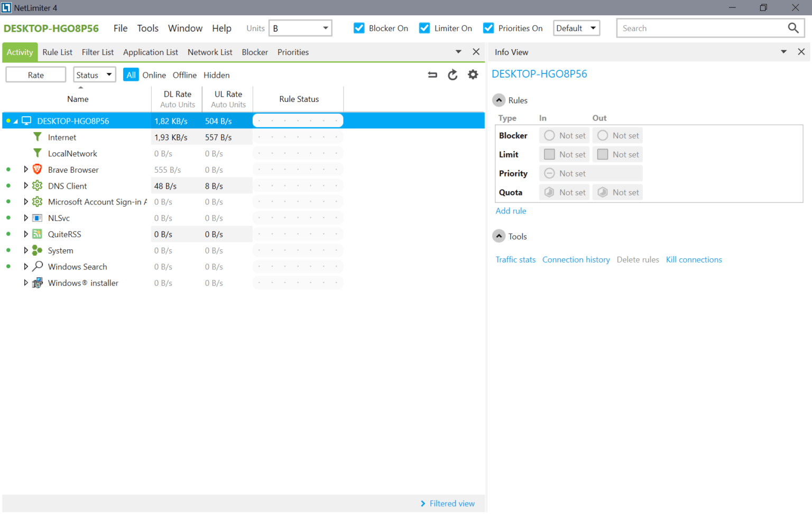Viewport: 812px width, 514px height.
Task: Expand the Brave Browser tree item
Action: pyautogui.click(x=26, y=170)
